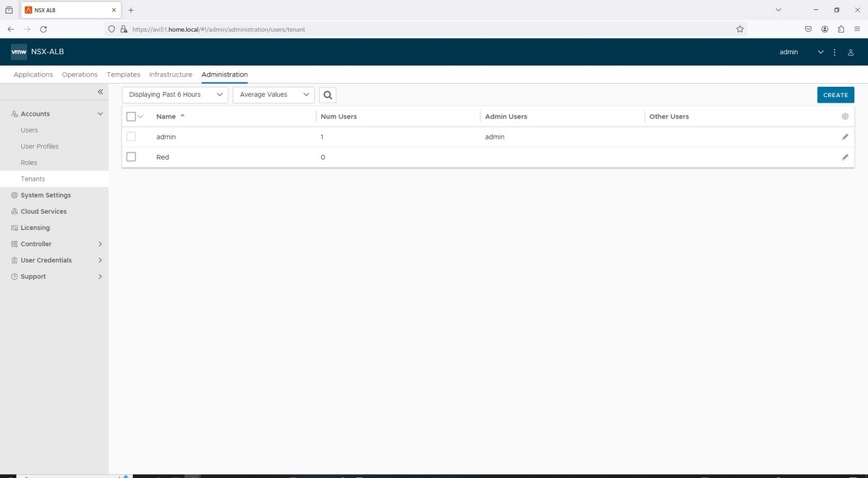Open browser account icon
This screenshot has width=868, height=478.
pyautogui.click(x=825, y=29)
